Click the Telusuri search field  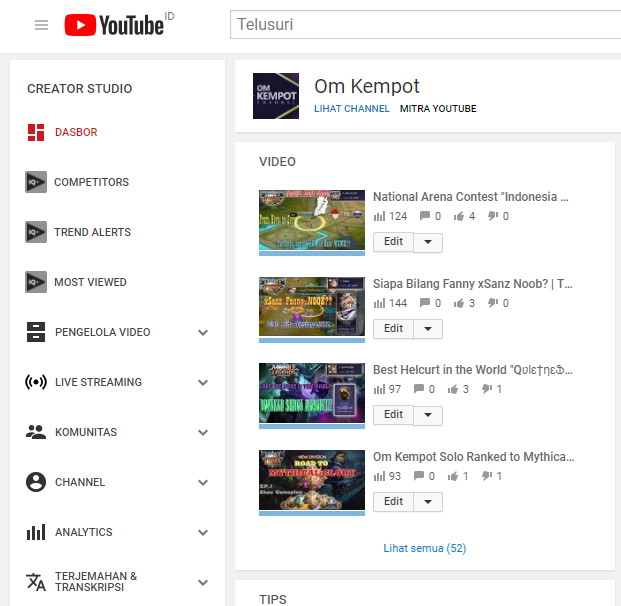[x=425, y=25]
